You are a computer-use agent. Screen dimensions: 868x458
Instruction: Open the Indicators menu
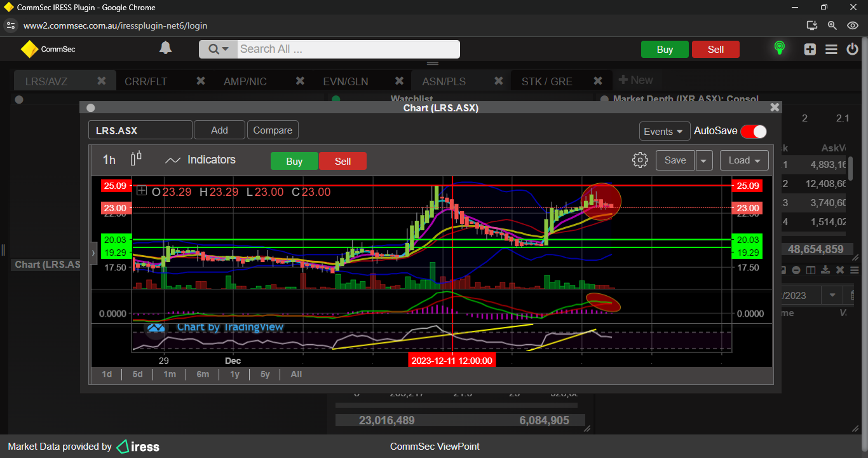[x=200, y=160]
